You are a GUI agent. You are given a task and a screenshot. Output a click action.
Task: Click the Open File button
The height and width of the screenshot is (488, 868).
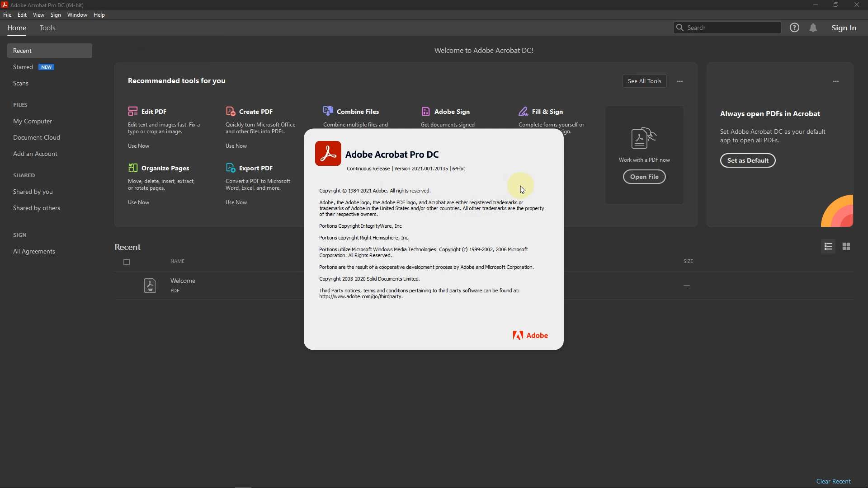pyautogui.click(x=644, y=177)
